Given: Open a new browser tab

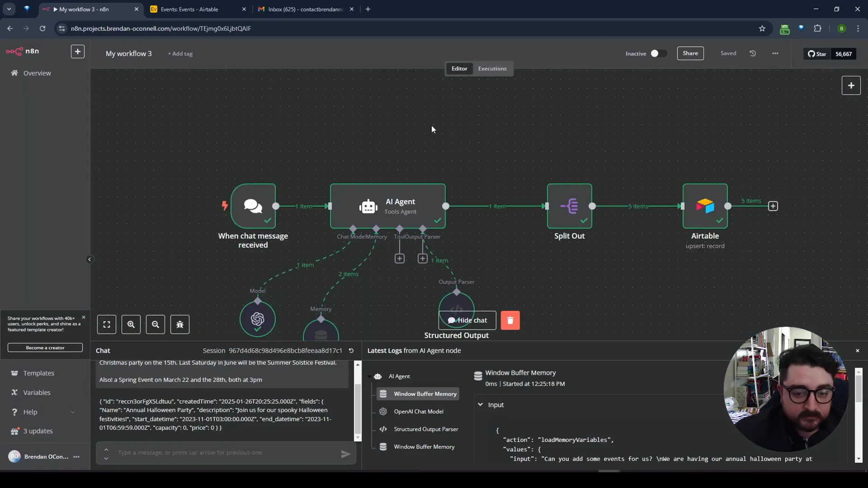Looking at the screenshot, I should (368, 9).
